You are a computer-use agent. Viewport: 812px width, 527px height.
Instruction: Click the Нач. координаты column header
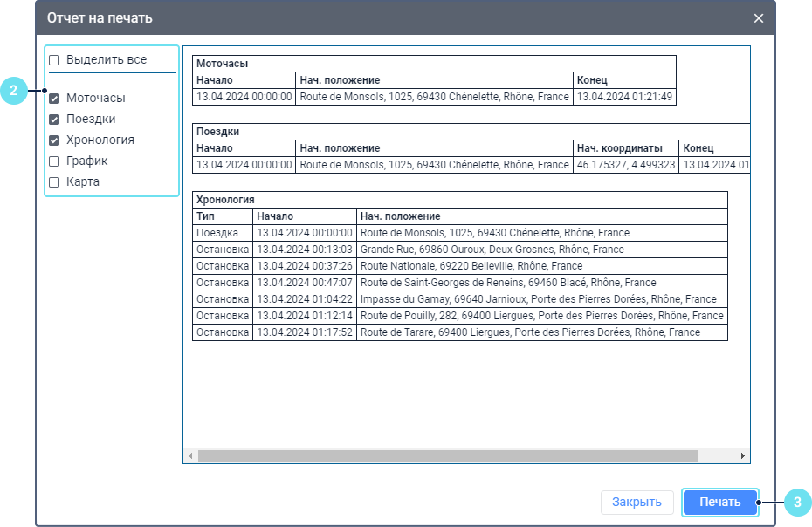coord(619,148)
